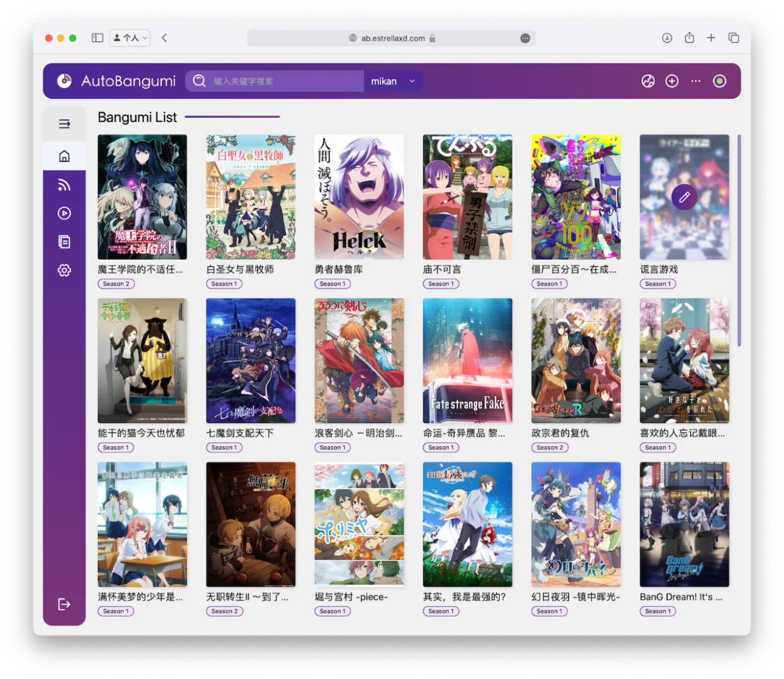Image resolution: width=784 pixels, height=679 pixels.
Task: Click the green running status indicator
Action: point(720,81)
